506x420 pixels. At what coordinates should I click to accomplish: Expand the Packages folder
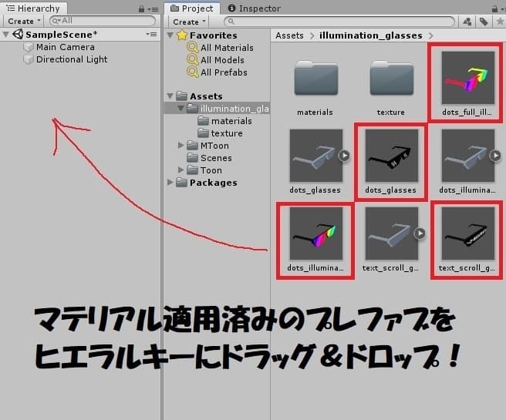(x=170, y=183)
